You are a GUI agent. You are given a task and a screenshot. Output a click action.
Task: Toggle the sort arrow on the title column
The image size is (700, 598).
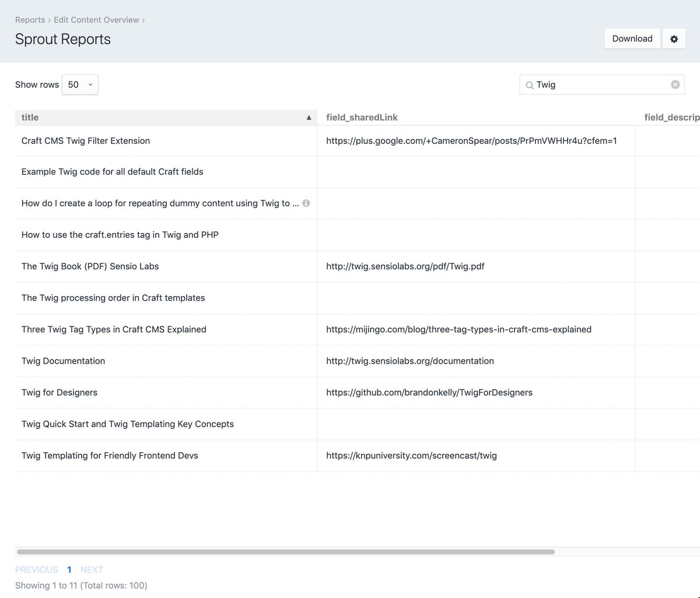[x=309, y=117]
